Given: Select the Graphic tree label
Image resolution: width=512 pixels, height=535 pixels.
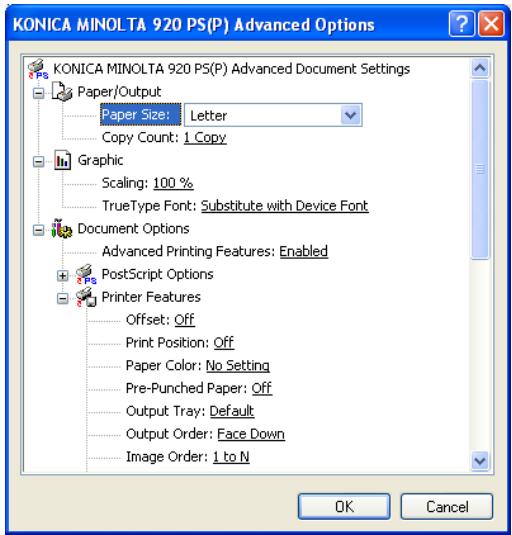Looking at the screenshot, I should point(100,160).
